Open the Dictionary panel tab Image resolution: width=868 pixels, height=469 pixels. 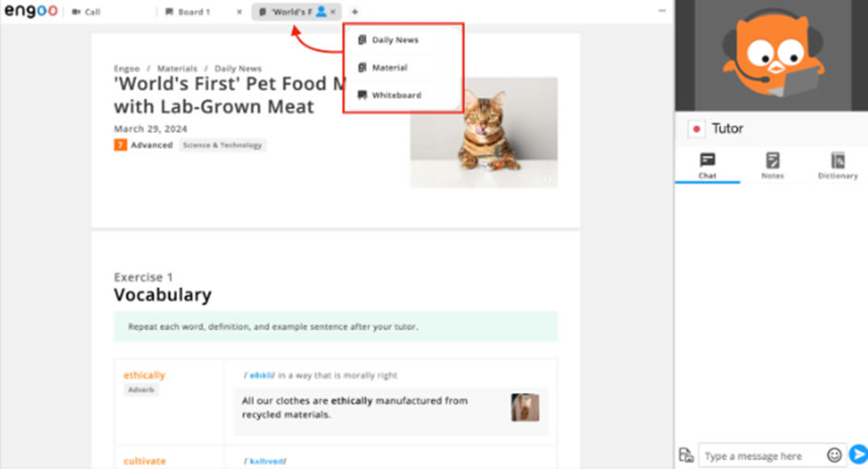(838, 165)
